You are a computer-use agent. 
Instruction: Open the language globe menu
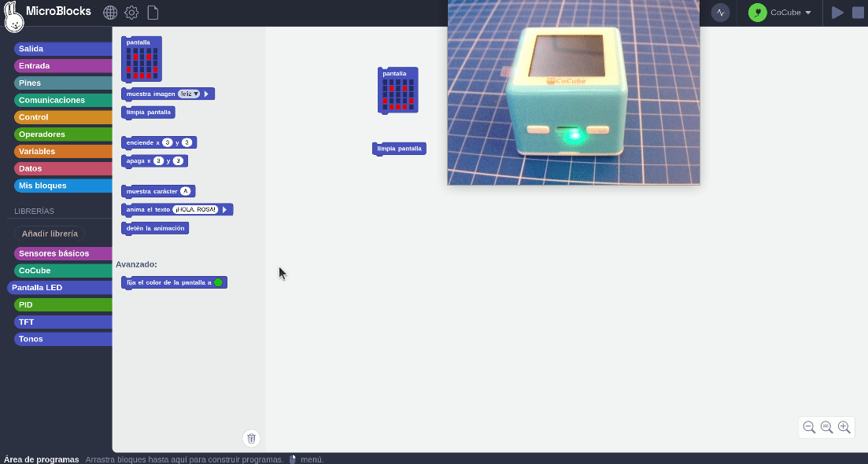click(x=110, y=13)
